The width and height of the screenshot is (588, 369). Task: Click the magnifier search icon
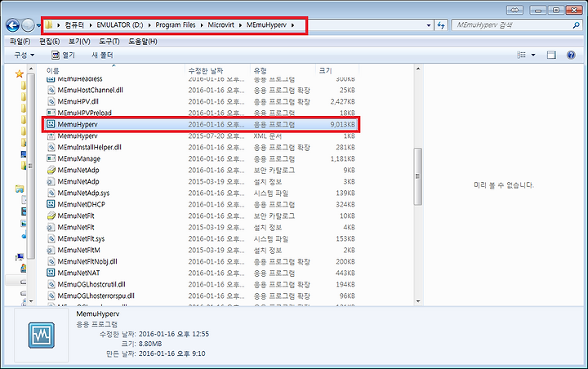click(577, 25)
